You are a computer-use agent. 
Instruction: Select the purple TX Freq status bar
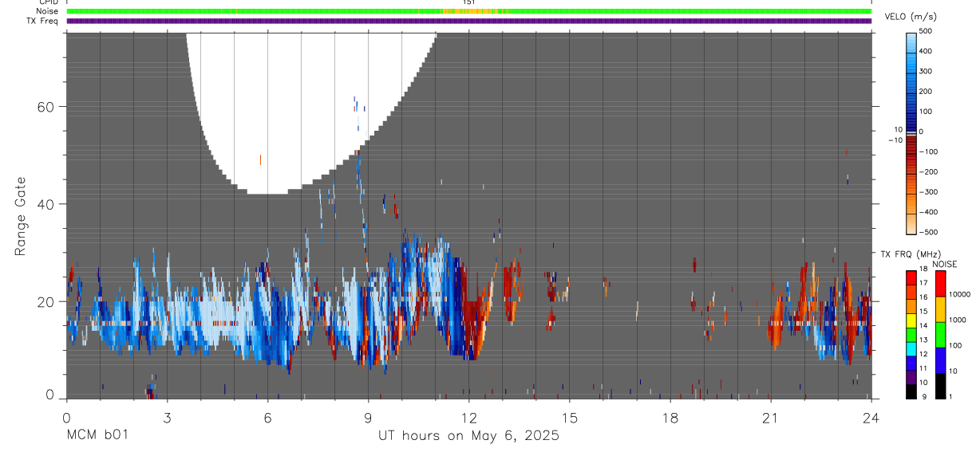pos(469,21)
